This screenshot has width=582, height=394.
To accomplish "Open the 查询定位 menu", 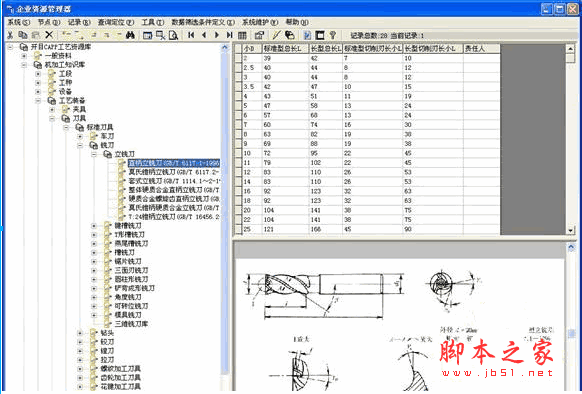I will 116,22.
